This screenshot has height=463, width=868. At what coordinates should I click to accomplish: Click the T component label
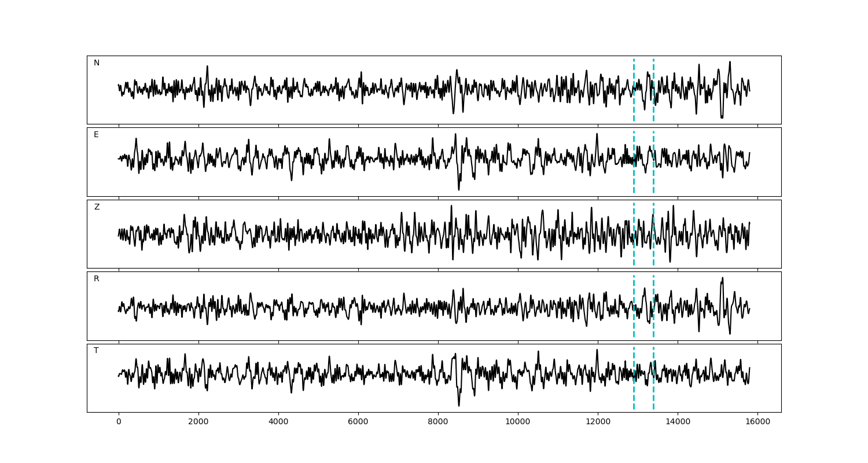point(96,351)
